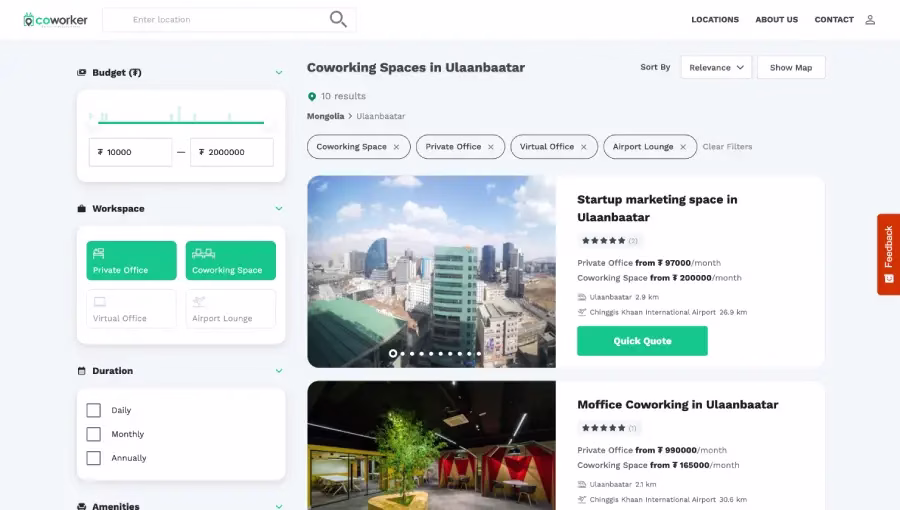900x510 pixels.
Task: Toggle the Airport Lounge workspace tile
Action: pyautogui.click(x=231, y=309)
